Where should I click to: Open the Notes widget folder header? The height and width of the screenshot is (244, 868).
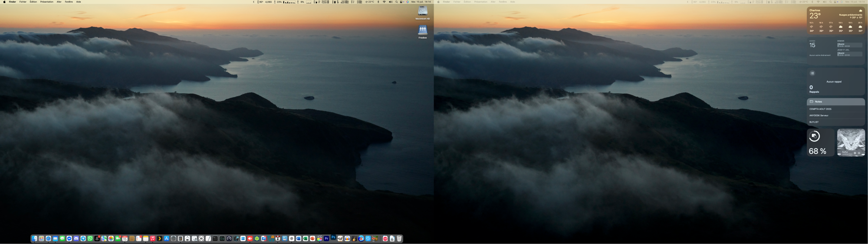pyautogui.click(x=836, y=101)
